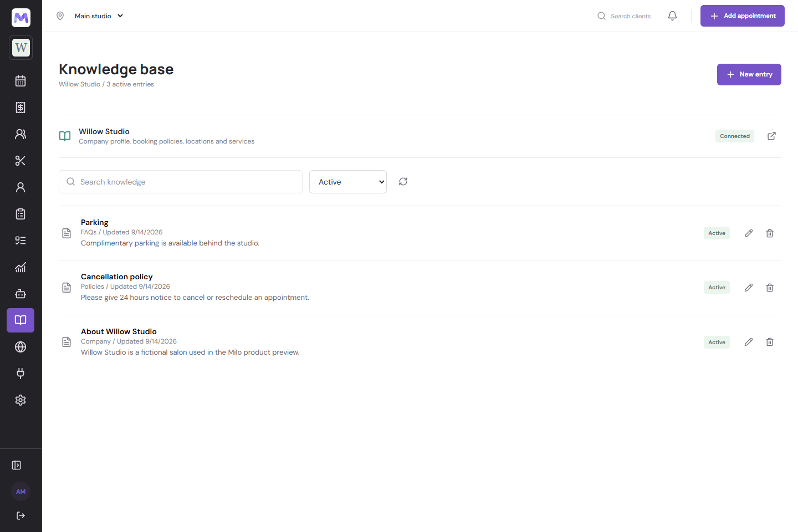This screenshot has width=798, height=532.
Task: Click the log out icon
Action: [21, 516]
